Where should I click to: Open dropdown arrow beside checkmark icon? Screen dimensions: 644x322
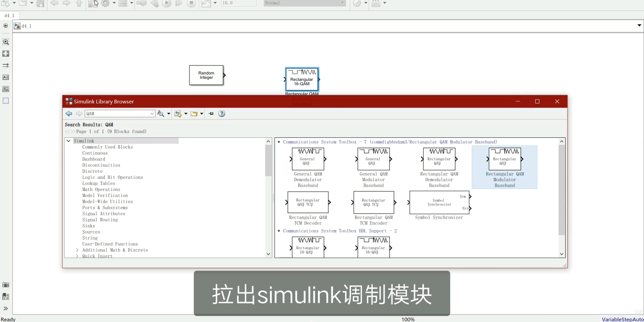click(366, 3)
